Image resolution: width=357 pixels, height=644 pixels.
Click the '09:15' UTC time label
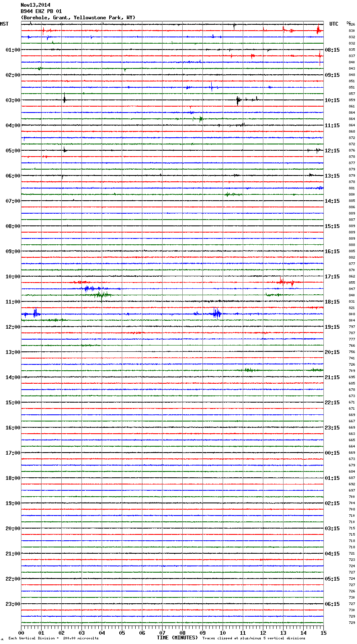332,75
